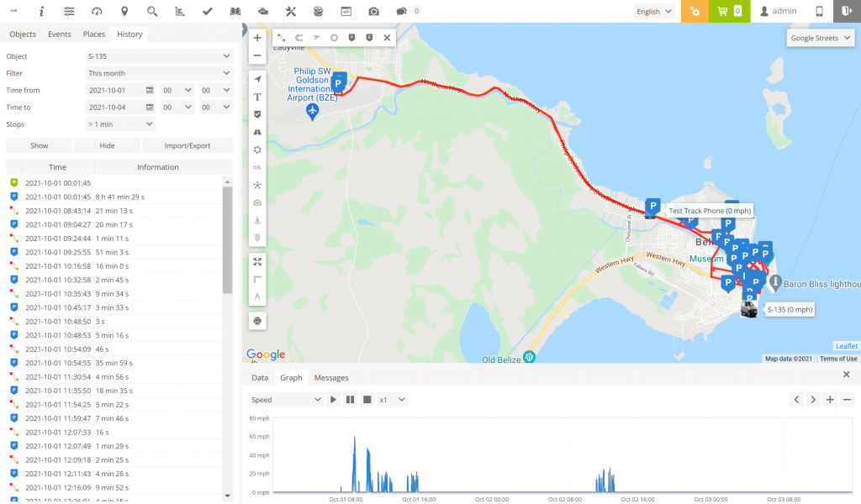Screen dimensions: 861x504
Task: Toggle routes visibility road icon
Action: click(257, 132)
